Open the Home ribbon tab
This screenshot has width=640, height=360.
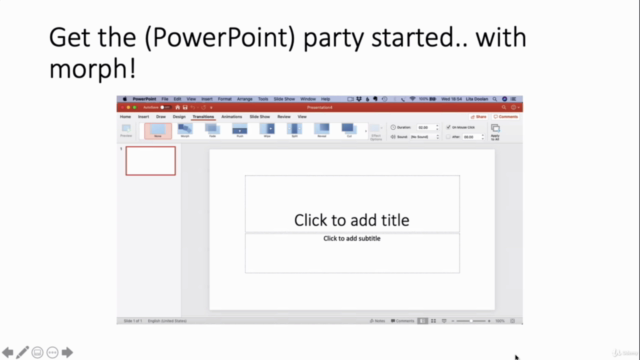(x=125, y=117)
